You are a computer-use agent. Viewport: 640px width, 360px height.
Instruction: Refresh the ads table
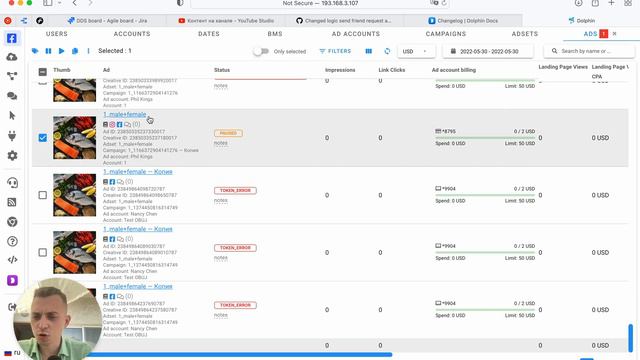tap(387, 51)
